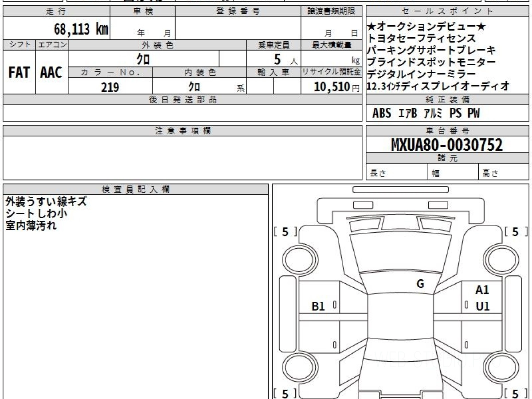Select inspector note 外装うすい線キズ
This screenshot has height=399, width=532.
(46, 202)
